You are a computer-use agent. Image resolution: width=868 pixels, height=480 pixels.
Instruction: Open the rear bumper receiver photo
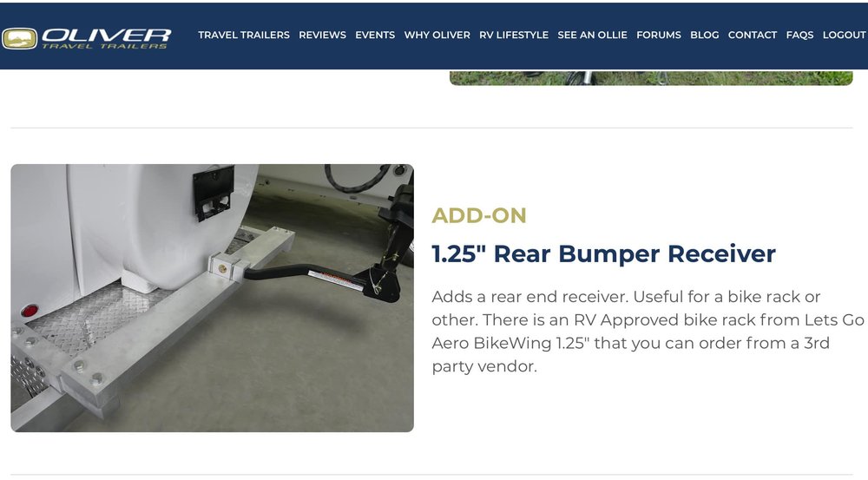(x=212, y=298)
